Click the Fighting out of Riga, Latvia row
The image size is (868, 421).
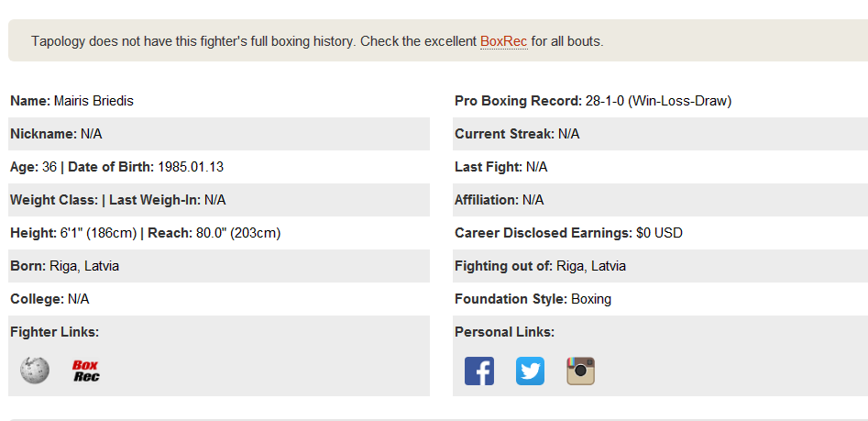[x=660, y=266]
